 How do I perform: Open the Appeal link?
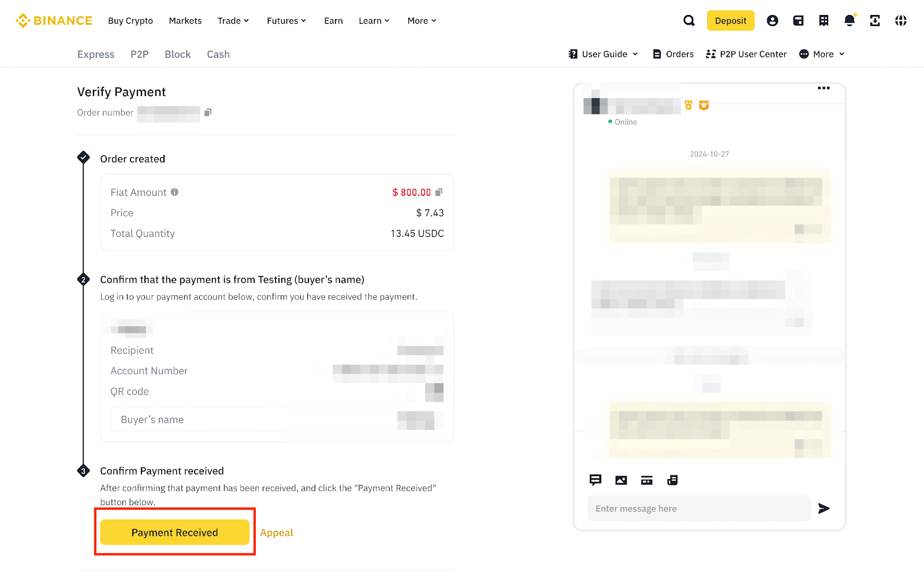point(277,533)
